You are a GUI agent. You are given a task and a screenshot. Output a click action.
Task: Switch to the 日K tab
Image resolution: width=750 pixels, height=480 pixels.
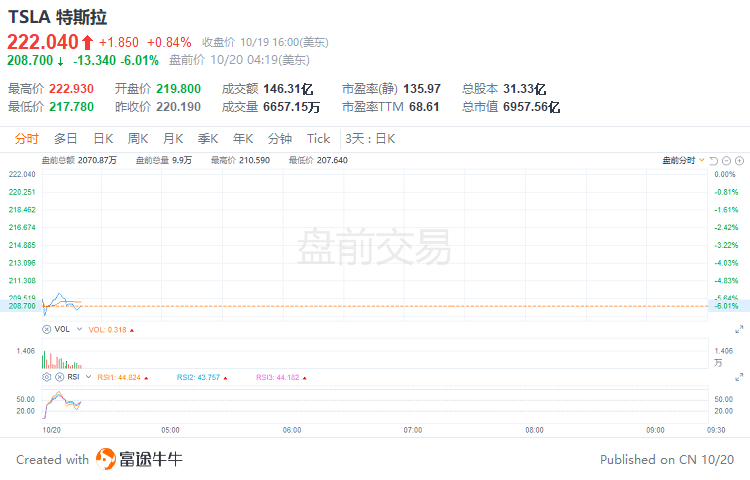[x=103, y=139]
